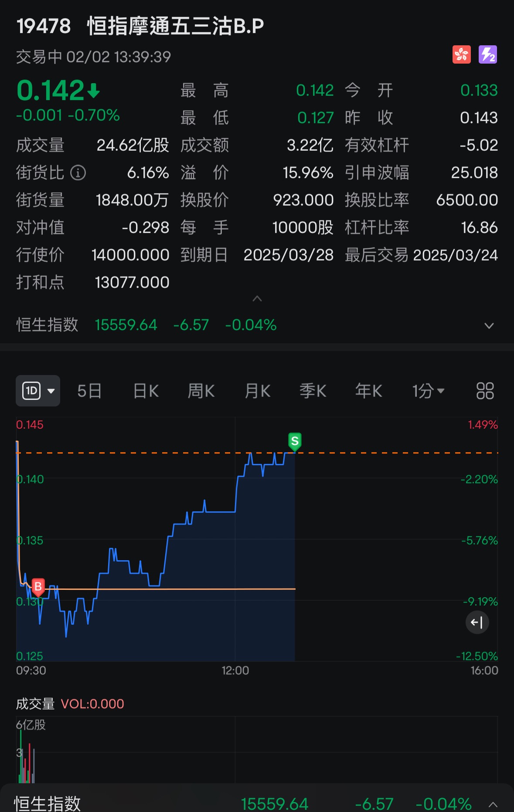
Task: Tap the 对冲值 value -0.298
Action: click(146, 227)
